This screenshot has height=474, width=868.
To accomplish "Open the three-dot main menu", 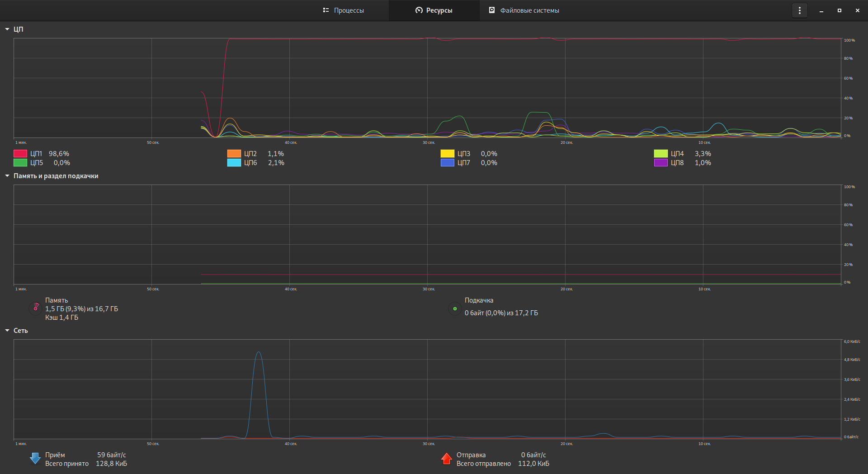I will (x=799, y=10).
